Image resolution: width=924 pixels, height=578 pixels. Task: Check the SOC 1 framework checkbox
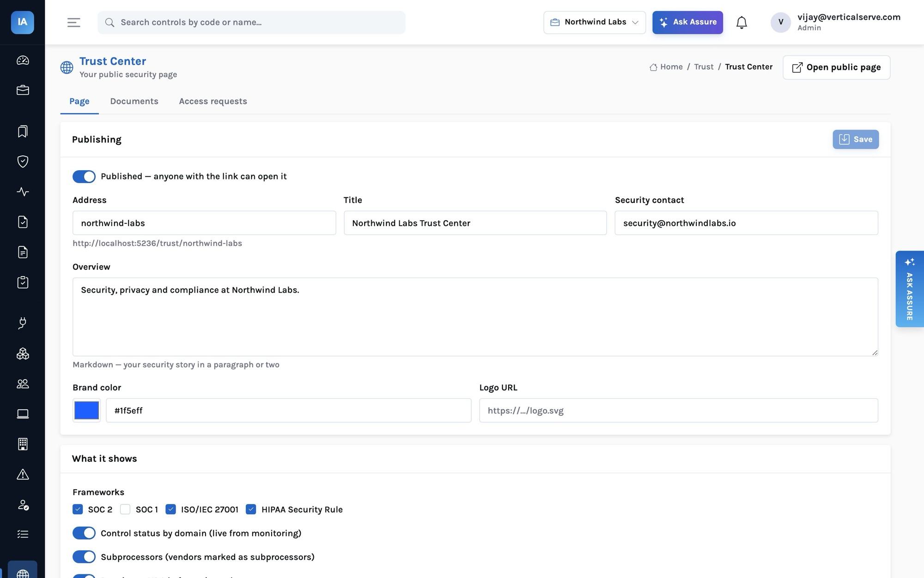point(125,509)
